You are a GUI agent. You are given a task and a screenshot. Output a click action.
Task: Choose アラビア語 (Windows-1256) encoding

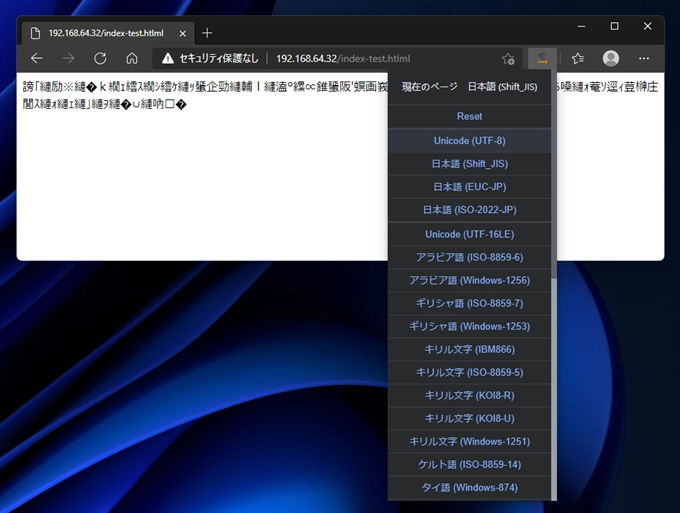(469, 280)
